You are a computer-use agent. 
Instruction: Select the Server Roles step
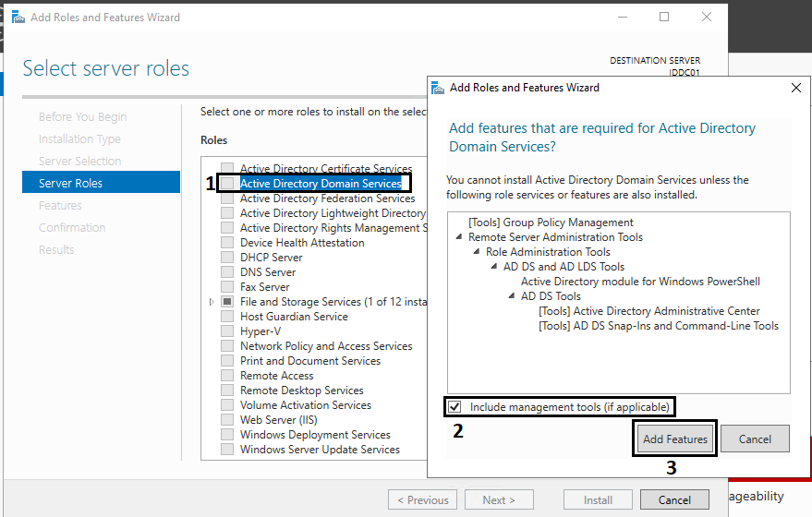tap(101, 182)
